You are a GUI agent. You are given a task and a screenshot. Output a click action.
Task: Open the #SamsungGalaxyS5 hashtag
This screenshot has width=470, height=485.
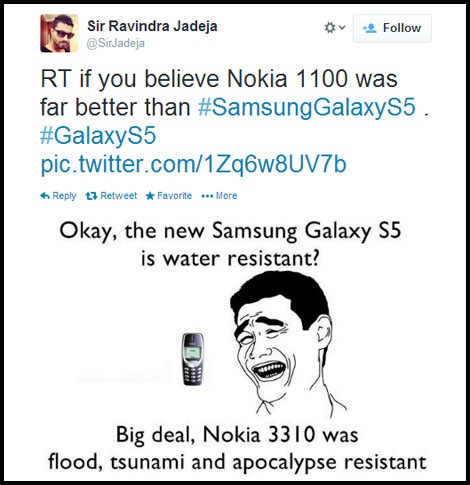point(307,107)
